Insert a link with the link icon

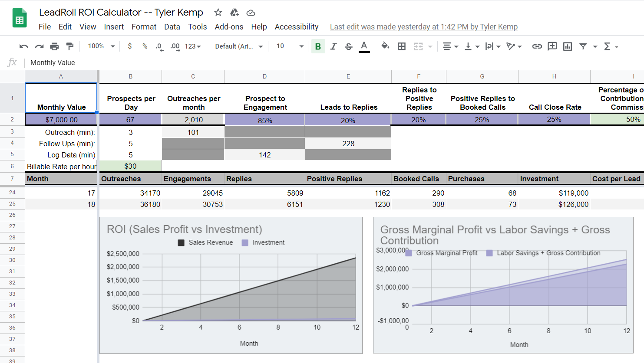point(537,46)
